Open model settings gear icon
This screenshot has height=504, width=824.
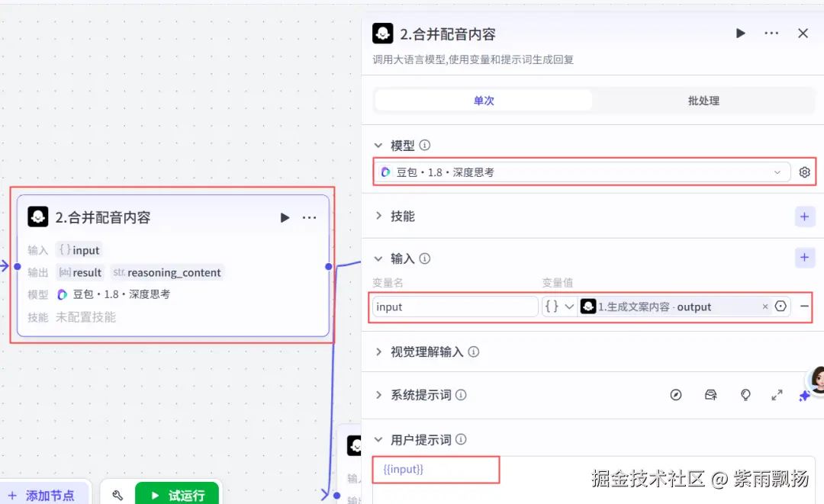805,172
